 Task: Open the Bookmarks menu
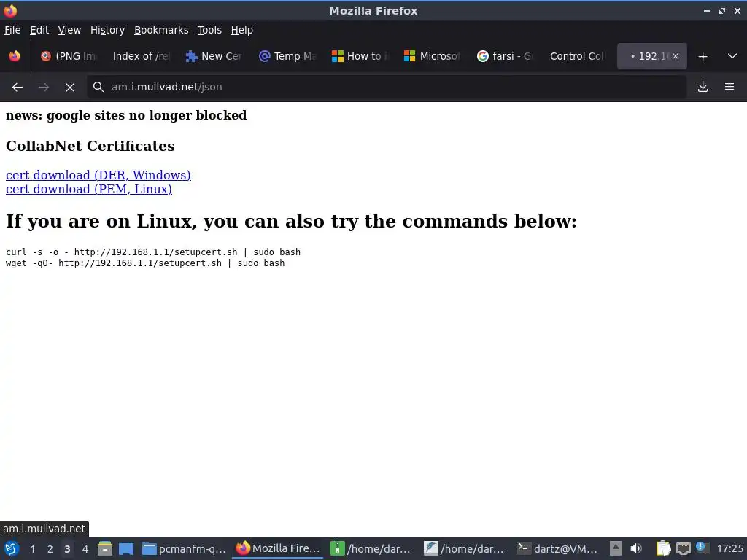(161, 30)
